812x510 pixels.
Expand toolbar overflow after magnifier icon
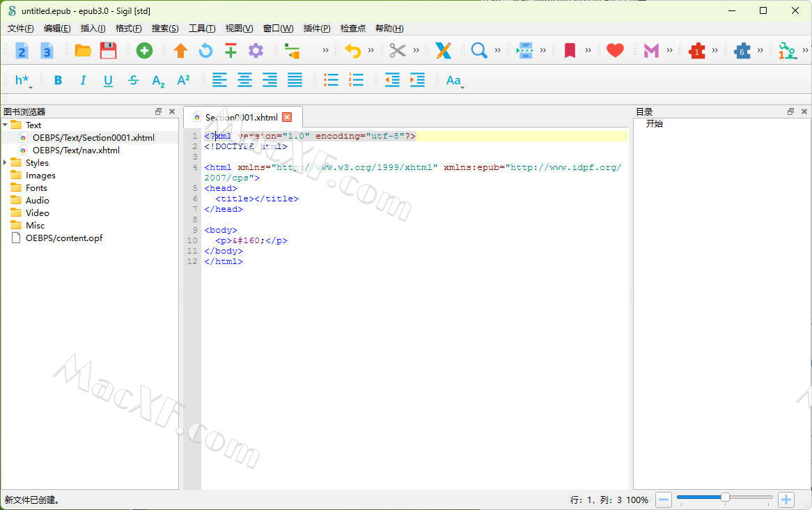pyautogui.click(x=498, y=50)
